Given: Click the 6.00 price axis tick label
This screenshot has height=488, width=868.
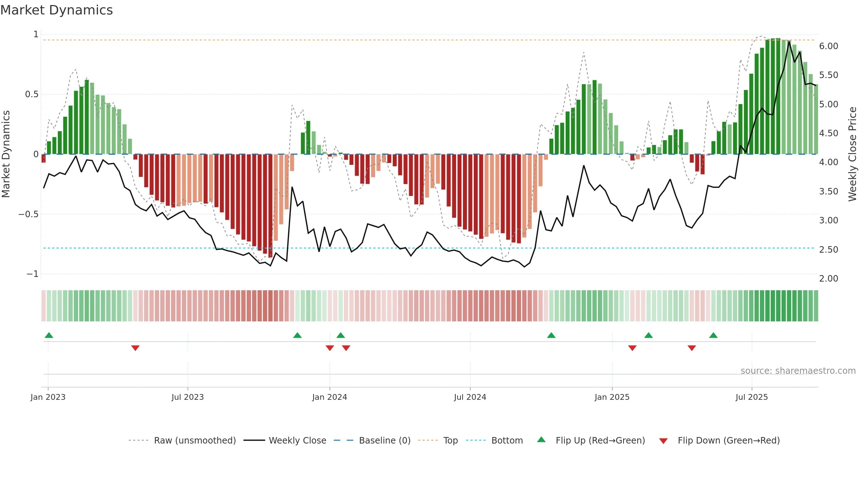Looking at the screenshot, I should coord(829,46).
